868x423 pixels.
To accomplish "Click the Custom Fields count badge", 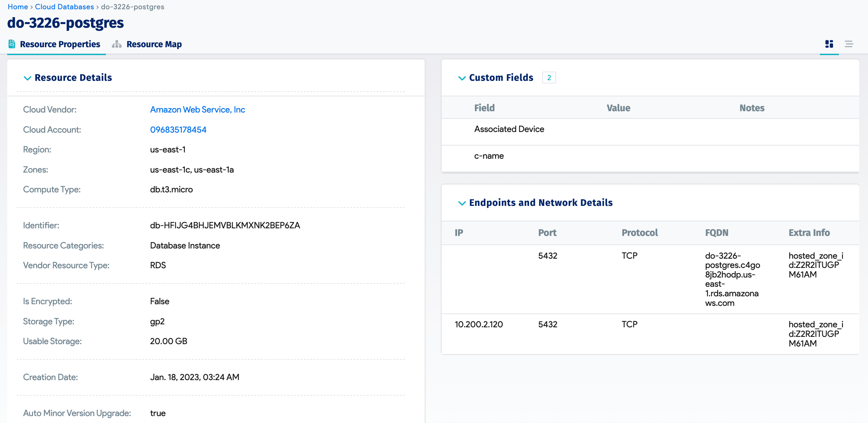I will 549,78.
